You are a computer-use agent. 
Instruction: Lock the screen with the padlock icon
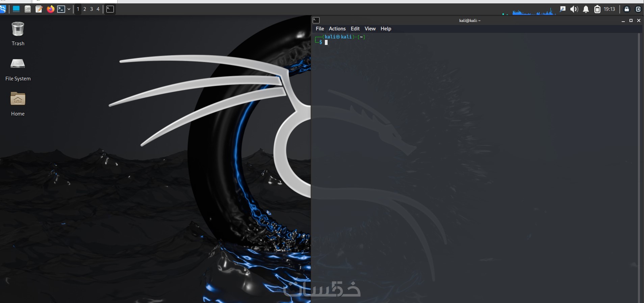[x=627, y=9]
